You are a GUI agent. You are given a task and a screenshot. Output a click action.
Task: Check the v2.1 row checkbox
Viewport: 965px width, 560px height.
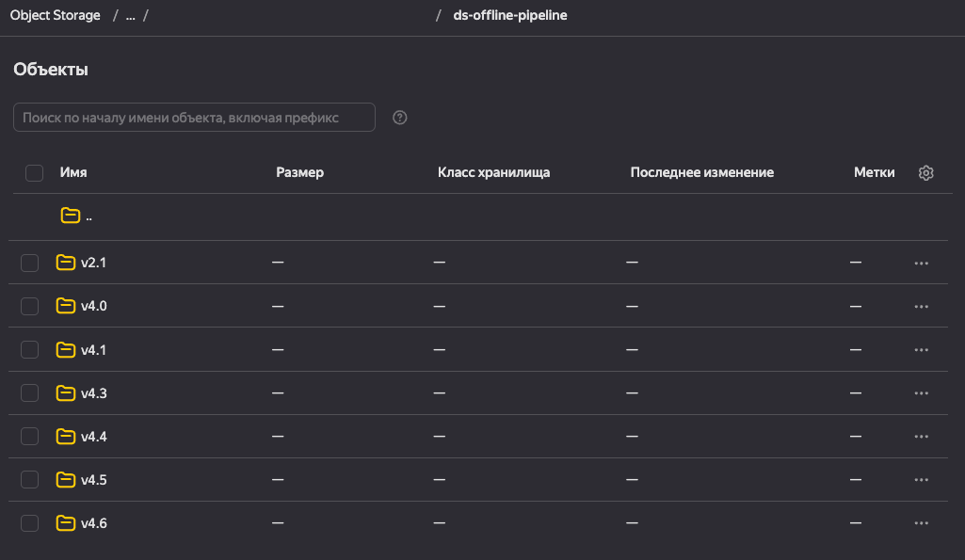[29, 263]
